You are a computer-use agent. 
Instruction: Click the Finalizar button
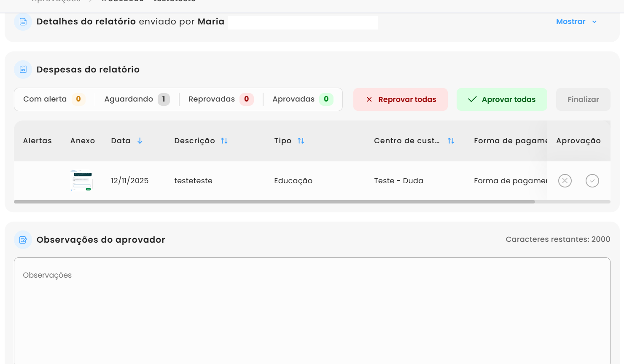tap(583, 99)
